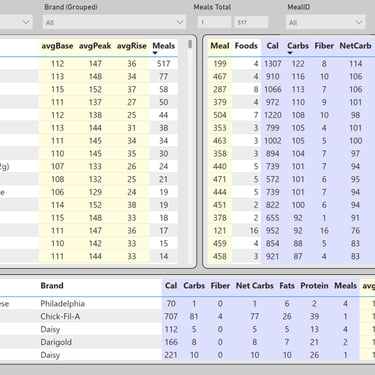Image resolution: width=375 pixels, height=375 pixels.
Task: Click the 1307 calorie value
Action: (273, 64)
